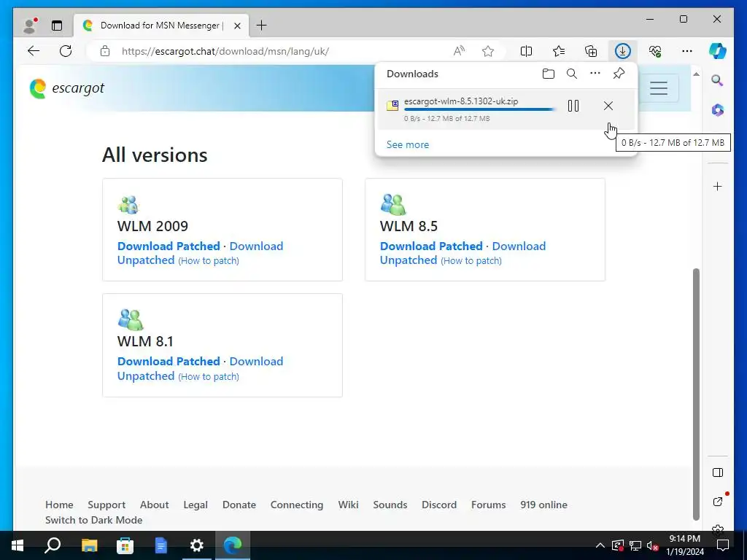The image size is (747, 560).
Task: Open File Explorer from taskbar
Action: tap(89, 545)
